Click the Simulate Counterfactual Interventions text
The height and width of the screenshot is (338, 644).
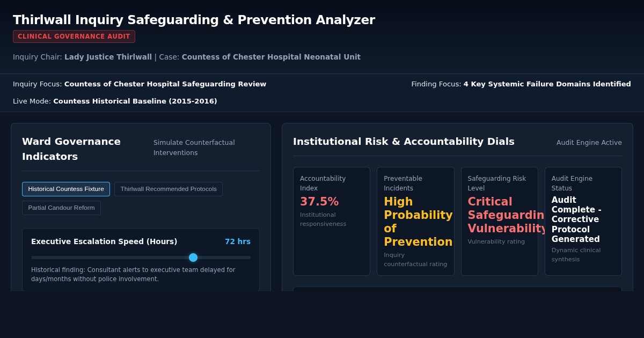pyautogui.click(x=194, y=148)
